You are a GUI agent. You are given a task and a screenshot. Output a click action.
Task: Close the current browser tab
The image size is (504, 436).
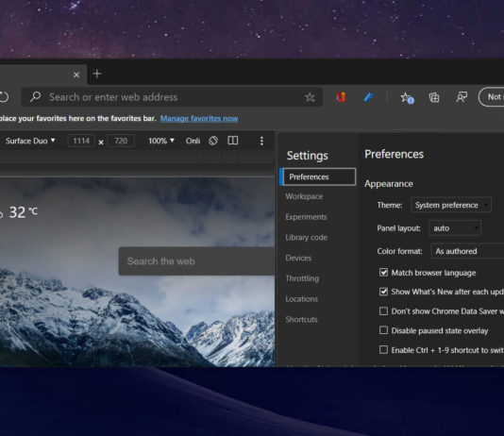pos(76,75)
